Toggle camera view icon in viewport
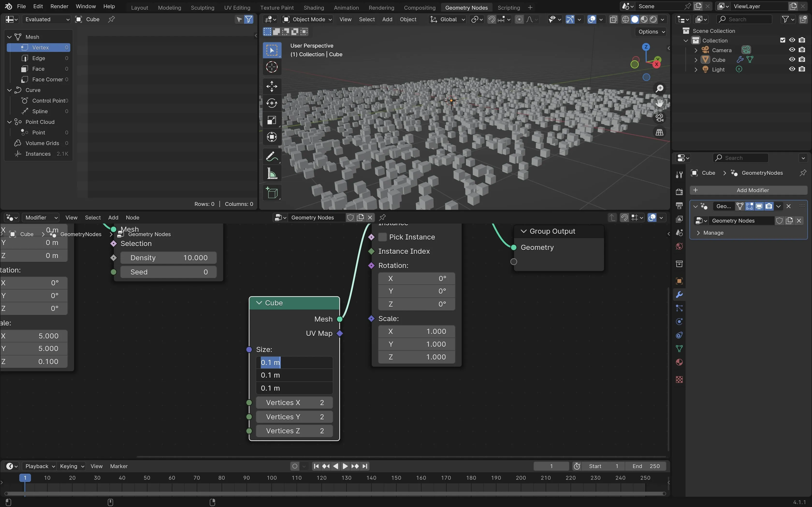Image resolution: width=812 pixels, height=507 pixels. click(x=659, y=118)
